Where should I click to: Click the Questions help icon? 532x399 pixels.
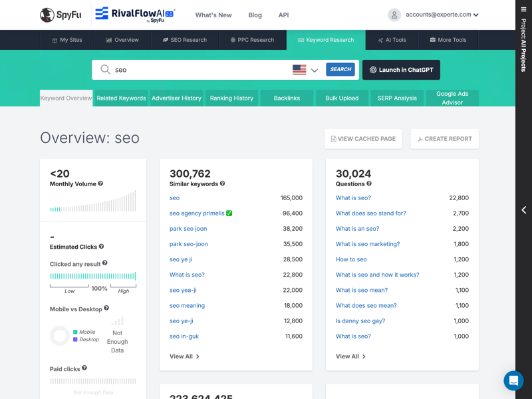pyautogui.click(x=369, y=184)
